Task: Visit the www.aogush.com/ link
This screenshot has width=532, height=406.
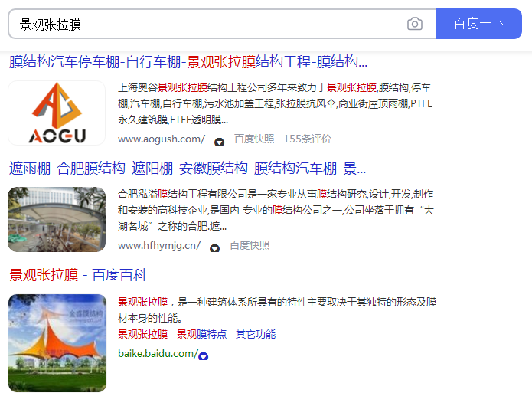Action: pyautogui.click(x=162, y=139)
